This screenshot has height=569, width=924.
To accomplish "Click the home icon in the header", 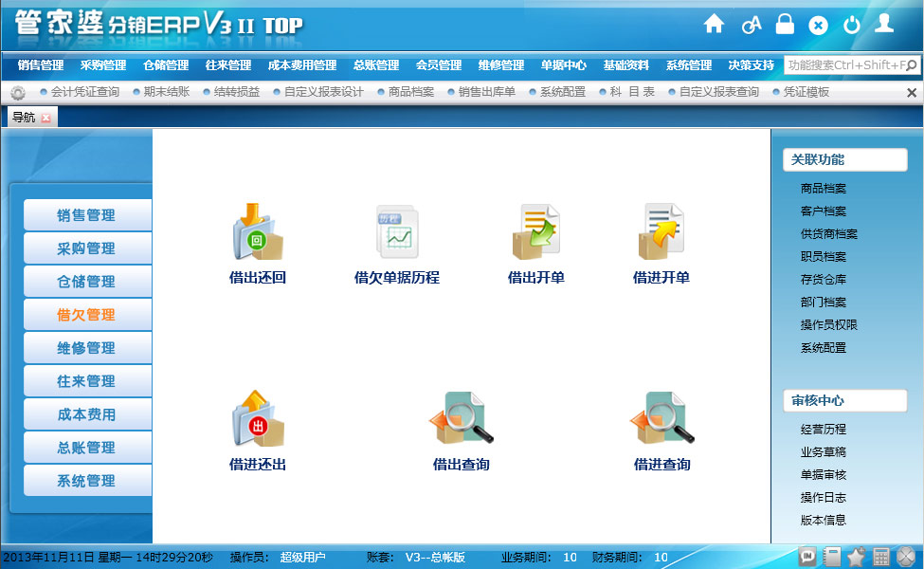I will (714, 25).
